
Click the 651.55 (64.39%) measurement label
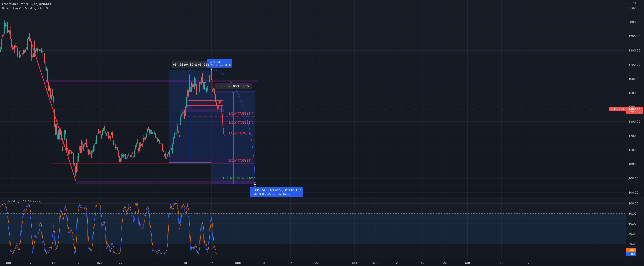point(189,65)
